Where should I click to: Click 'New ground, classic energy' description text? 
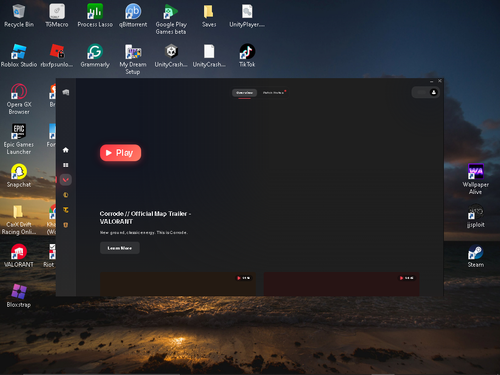coord(144,232)
